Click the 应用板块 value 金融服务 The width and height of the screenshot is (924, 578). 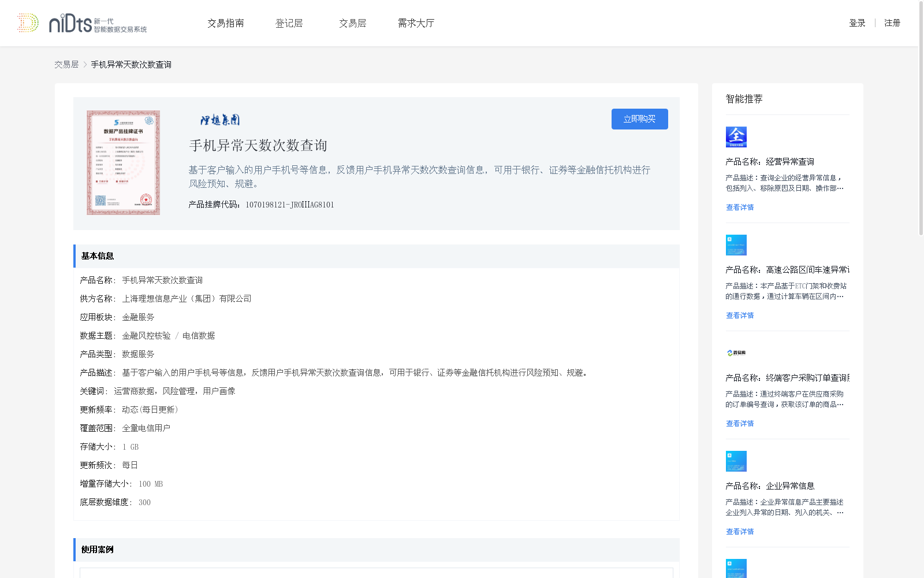(x=138, y=317)
